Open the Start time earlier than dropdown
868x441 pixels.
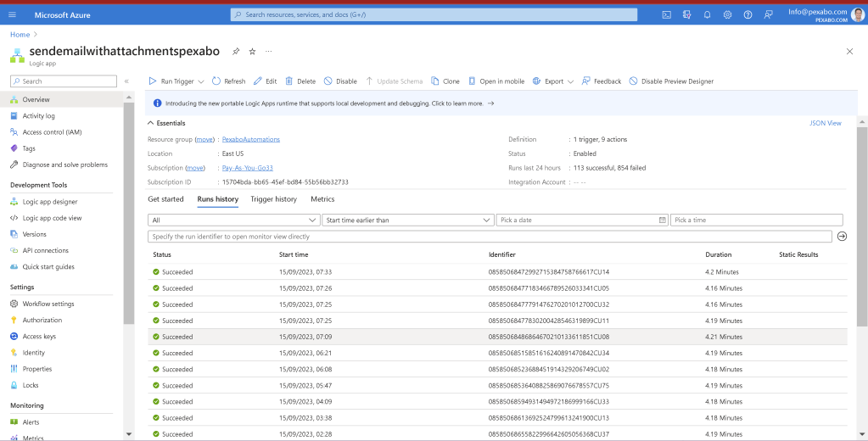(x=408, y=220)
